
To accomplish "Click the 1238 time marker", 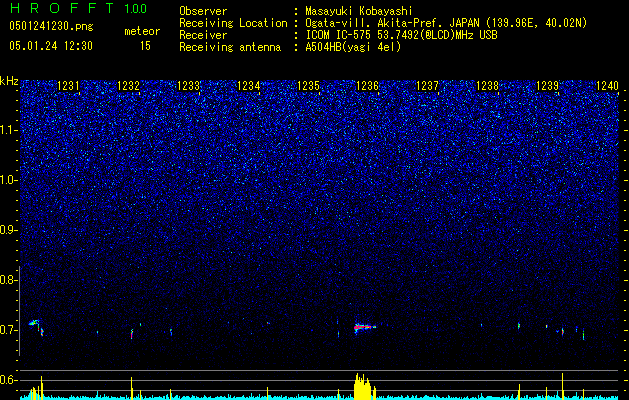I will pyautogui.click(x=487, y=86).
